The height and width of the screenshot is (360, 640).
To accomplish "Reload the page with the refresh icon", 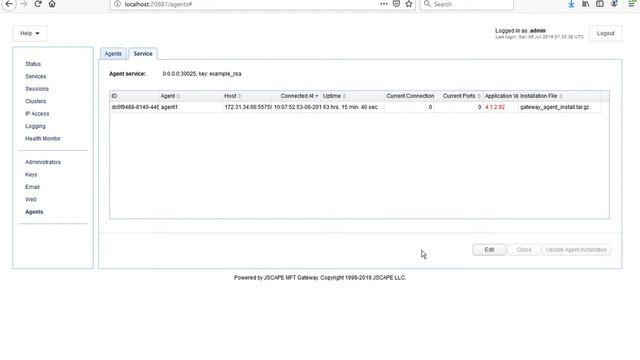I will (x=38, y=4).
